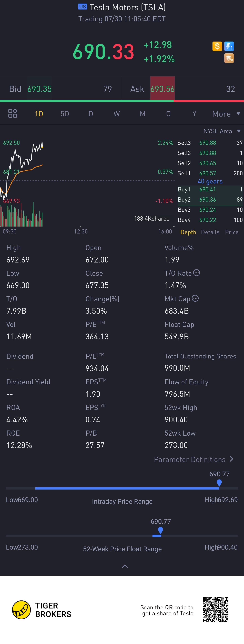Tap the T/O Rate info icon
The height and width of the screenshot is (644, 244).
click(x=197, y=273)
